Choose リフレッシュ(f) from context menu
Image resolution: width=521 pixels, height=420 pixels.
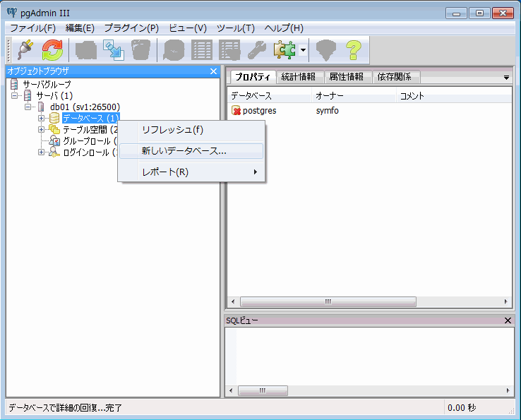[x=191, y=130]
